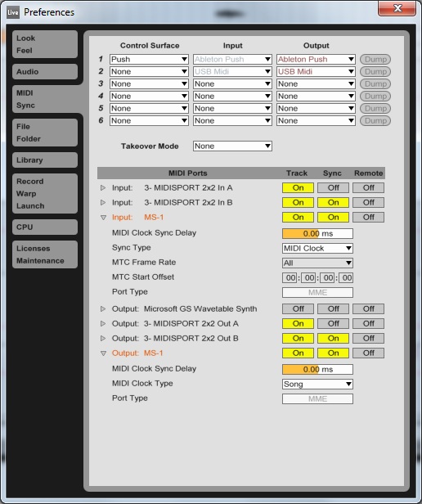Open the Record Warp Launch tab
The height and width of the screenshot is (504, 422).
point(45,193)
